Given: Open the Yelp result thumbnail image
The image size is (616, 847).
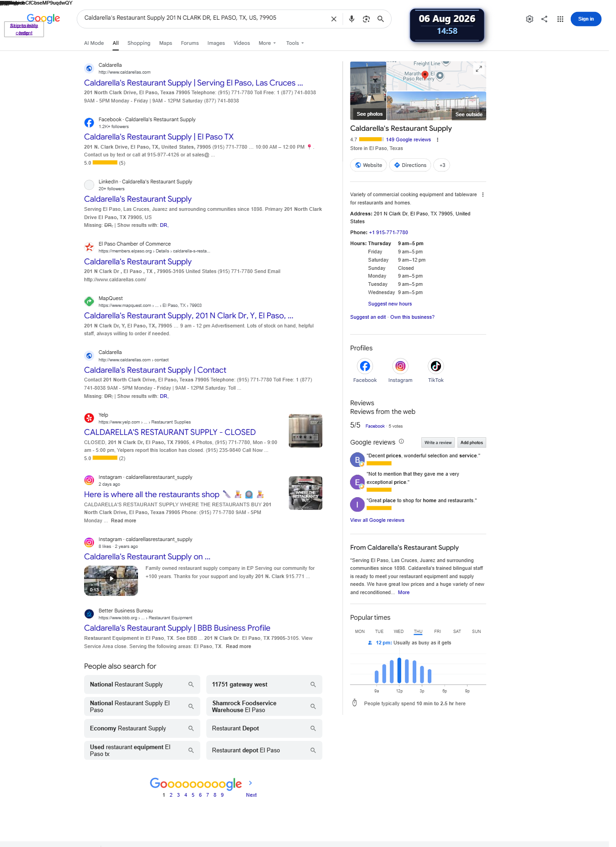Looking at the screenshot, I should pyautogui.click(x=306, y=431).
